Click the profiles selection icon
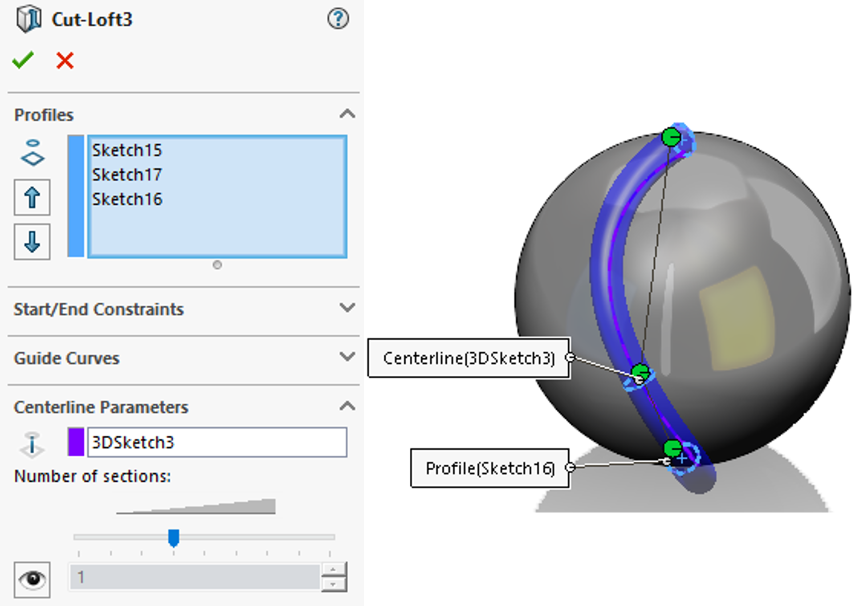 pyautogui.click(x=33, y=153)
